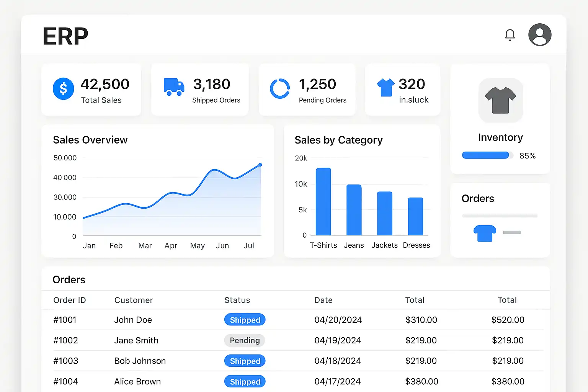
Task: Click the gray t-shirt Inventory icon
Action: click(x=500, y=100)
